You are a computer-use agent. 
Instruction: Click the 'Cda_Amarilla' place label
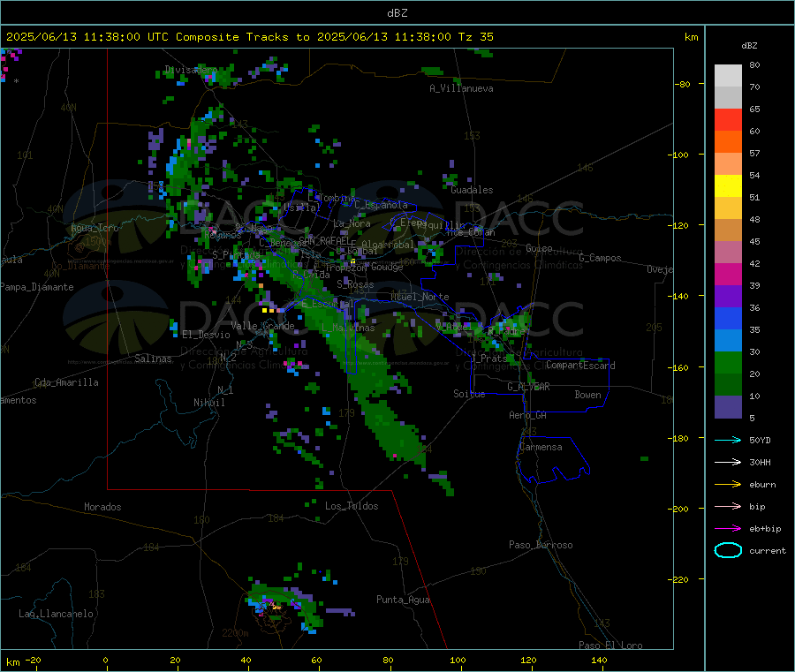pos(66,382)
